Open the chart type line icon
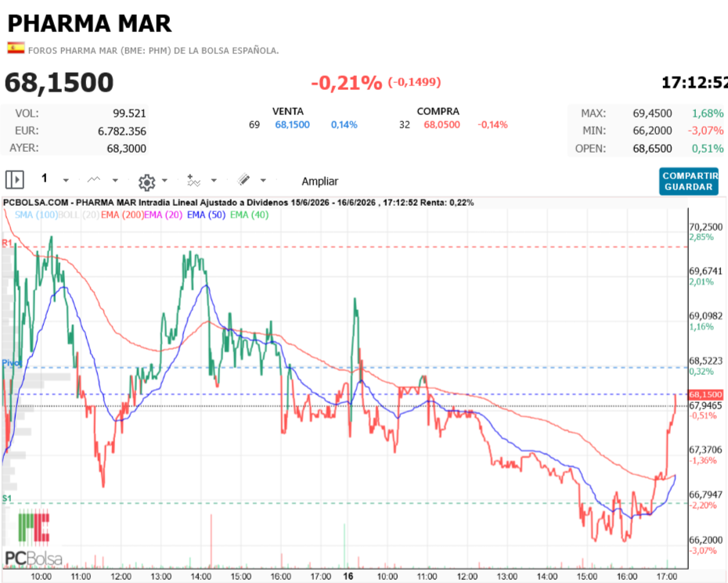The image size is (728, 583). pyautogui.click(x=94, y=180)
